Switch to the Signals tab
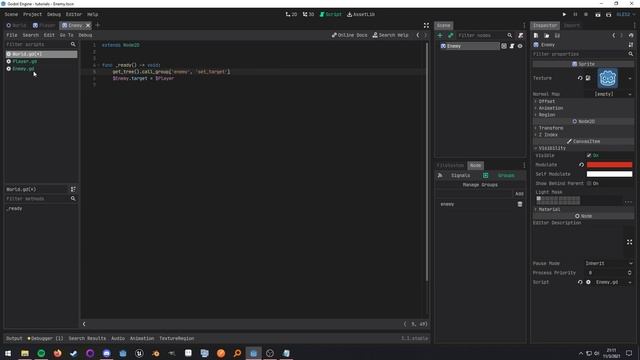The width and height of the screenshot is (640, 360). 460,176
